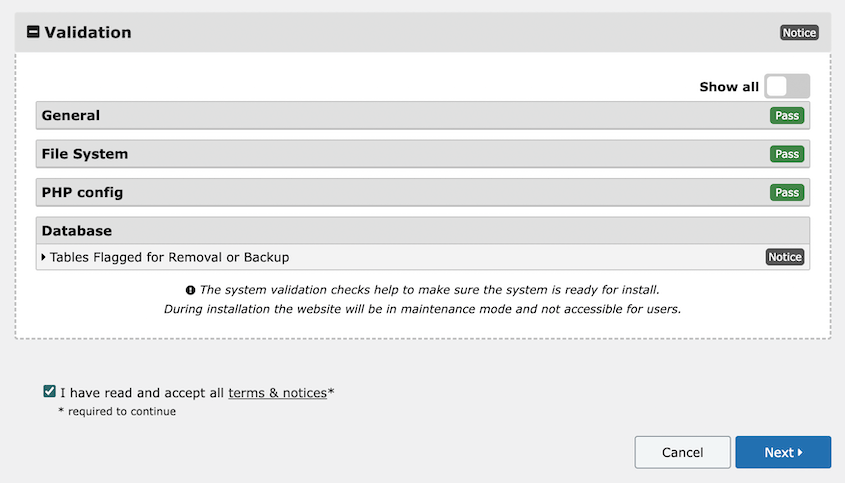The width and height of the screenshot is (845, 483).
Task: Toggle the Show all switch
Action: (x=786, y=86)
